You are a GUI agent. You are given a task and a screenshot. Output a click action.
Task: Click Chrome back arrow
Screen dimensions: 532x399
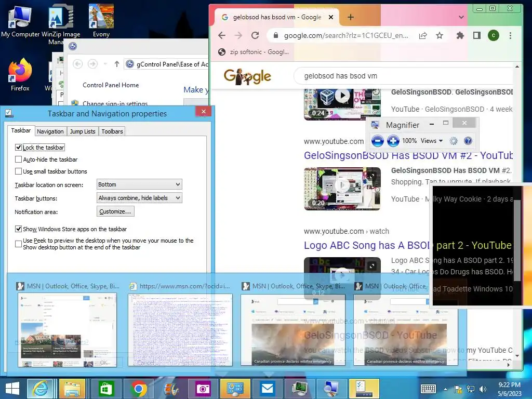click(x=221, y=35)
